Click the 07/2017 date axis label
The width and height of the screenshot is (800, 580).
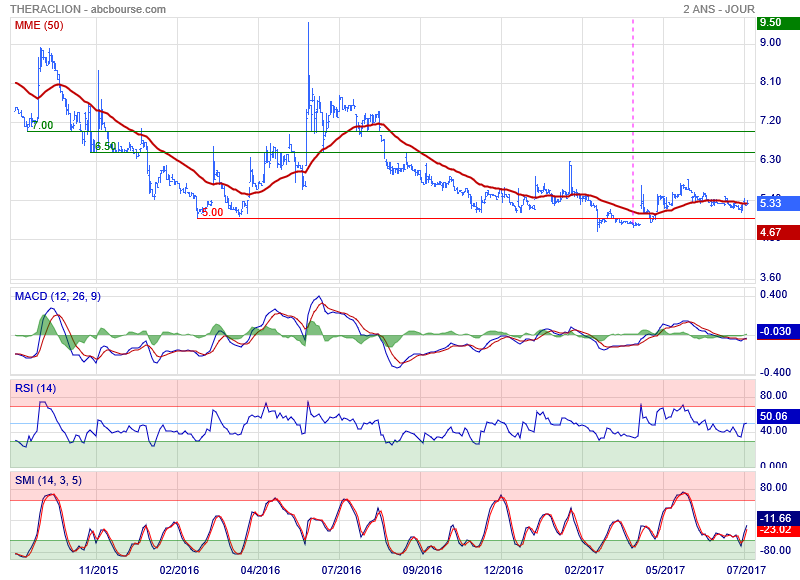746,570
